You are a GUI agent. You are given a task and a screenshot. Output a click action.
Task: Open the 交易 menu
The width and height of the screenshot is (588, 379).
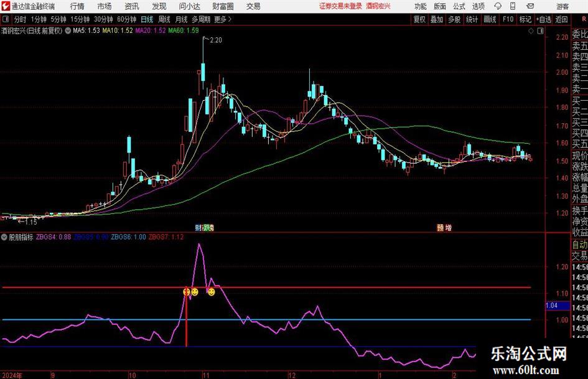click(x=253, y=6)
